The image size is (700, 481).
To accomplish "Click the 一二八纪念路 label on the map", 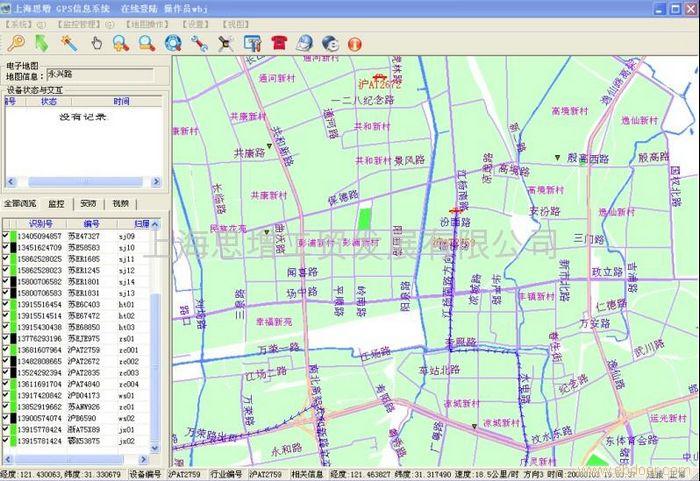I will point(362,100).
